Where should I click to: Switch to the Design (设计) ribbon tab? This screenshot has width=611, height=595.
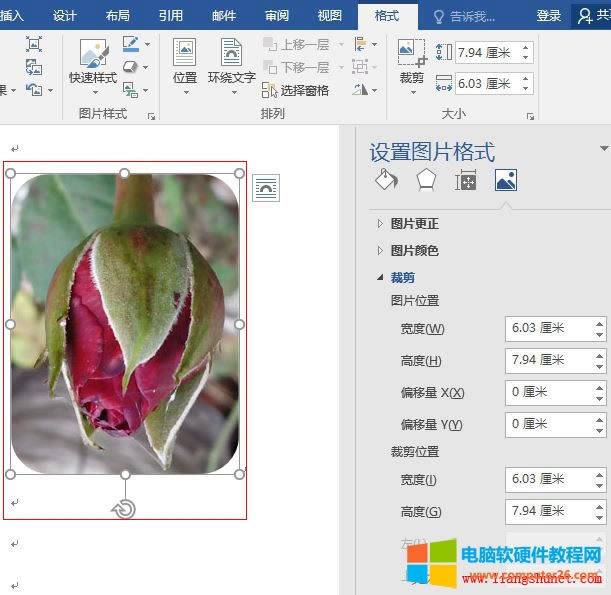[x=65, y=16]
